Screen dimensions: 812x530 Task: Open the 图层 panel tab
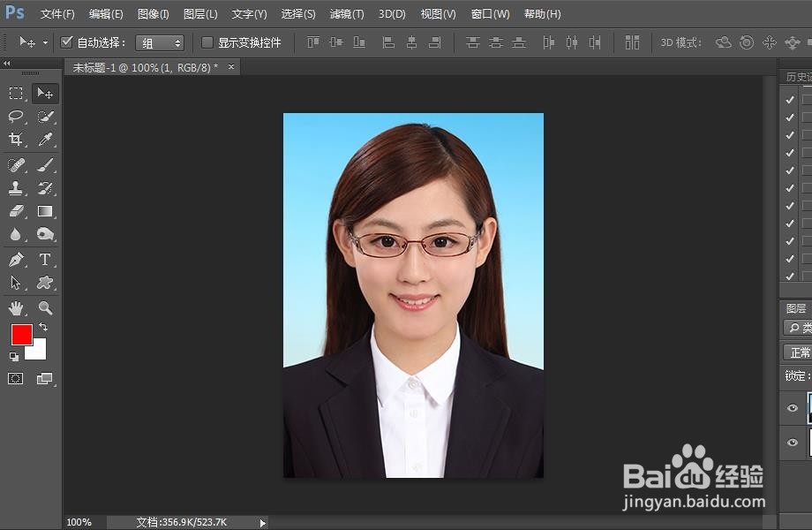pos(794,307)
